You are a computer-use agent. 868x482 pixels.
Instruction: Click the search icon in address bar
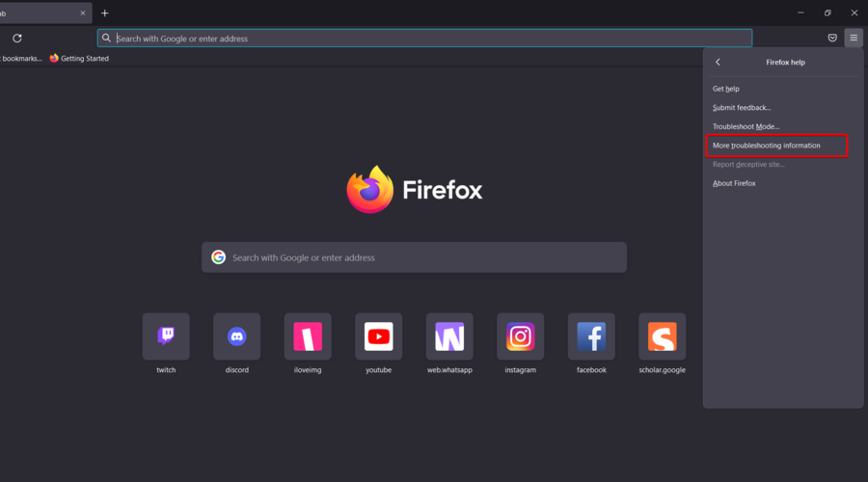pos(106,39)
